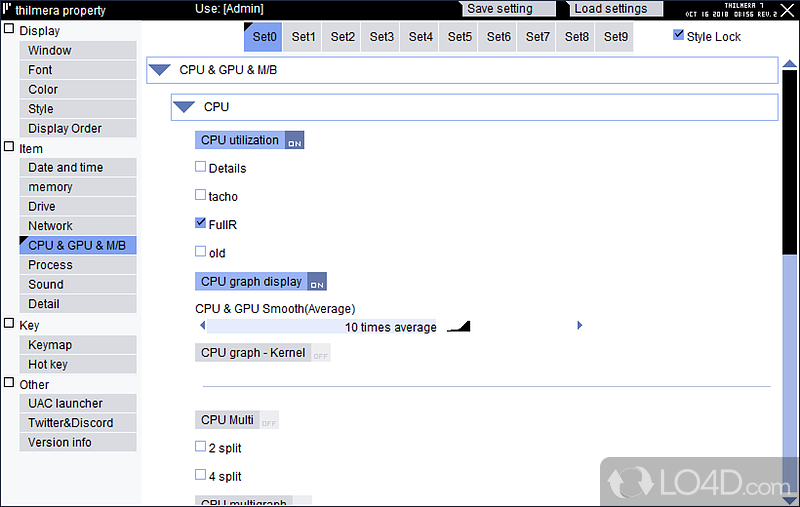Enable the old checkbox
Viewport: 800px width, 507px height.
tap(201, 251)
